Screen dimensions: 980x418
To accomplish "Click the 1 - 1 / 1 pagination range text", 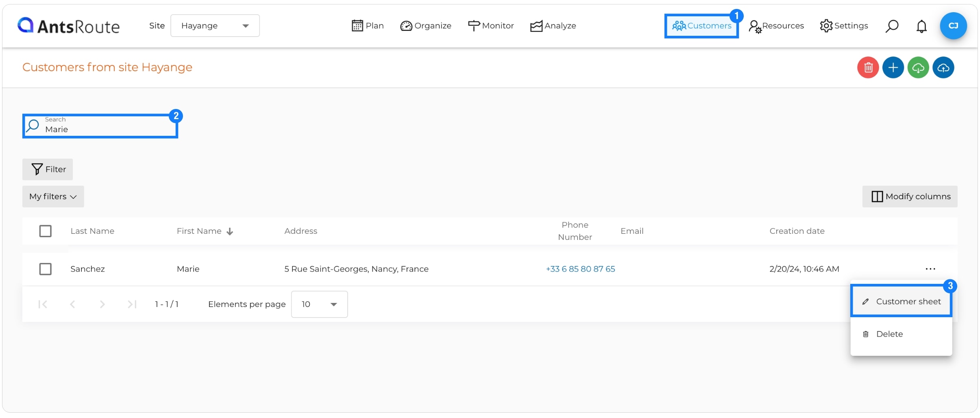I will 167,304.
